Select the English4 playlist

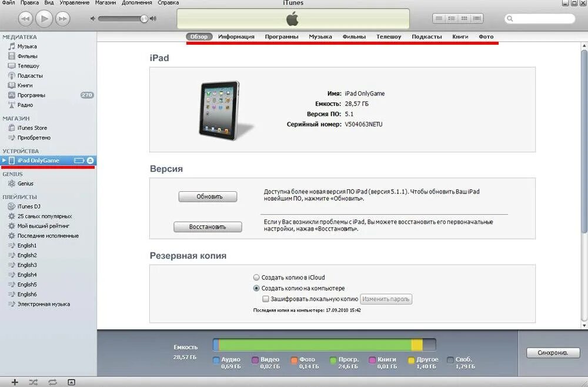(27, 275)
